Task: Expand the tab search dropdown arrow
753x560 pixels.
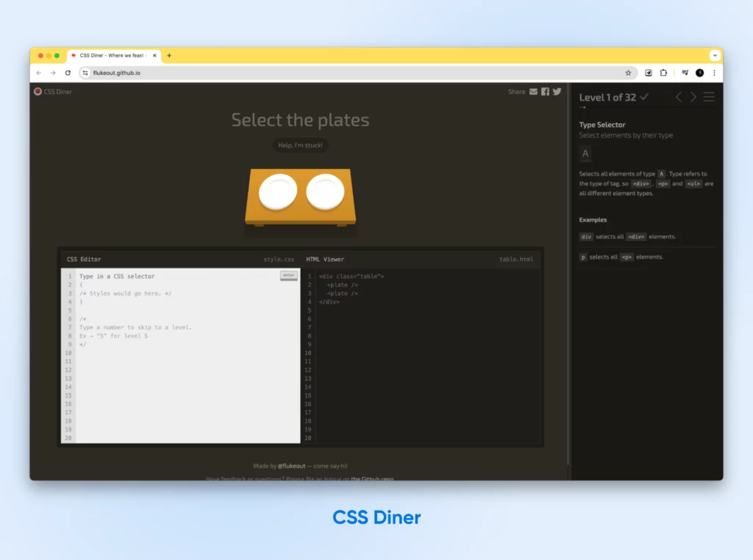Action: pos(715,55)
